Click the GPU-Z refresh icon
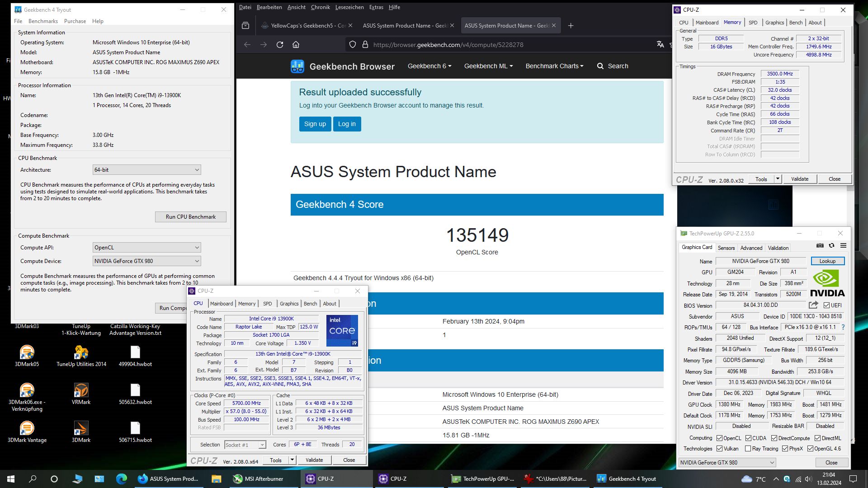The height and width of the screenshot is (488, 868). click(831, 245)
